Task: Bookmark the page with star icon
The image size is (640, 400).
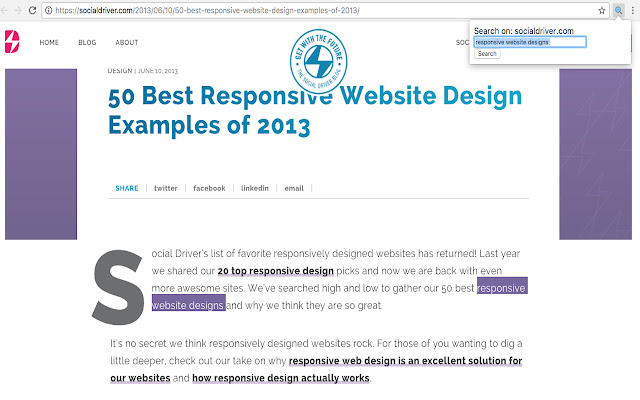Action: pos(602,11)
